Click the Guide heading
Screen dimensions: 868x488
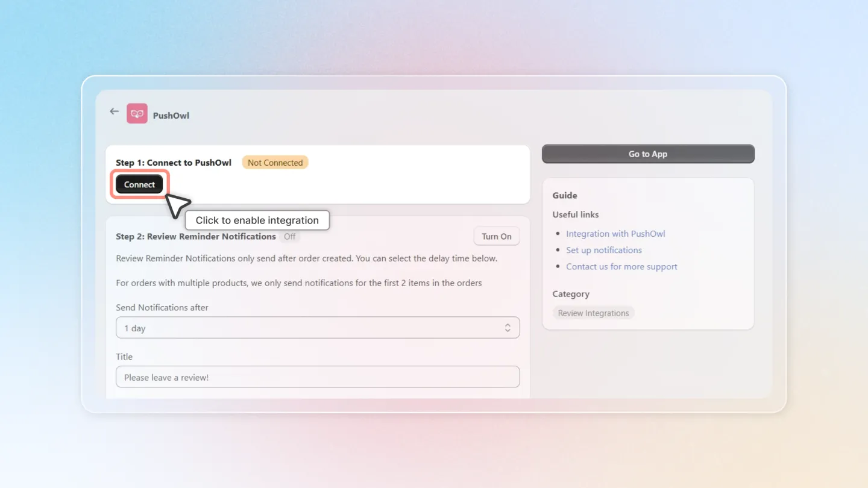point(565,195)
